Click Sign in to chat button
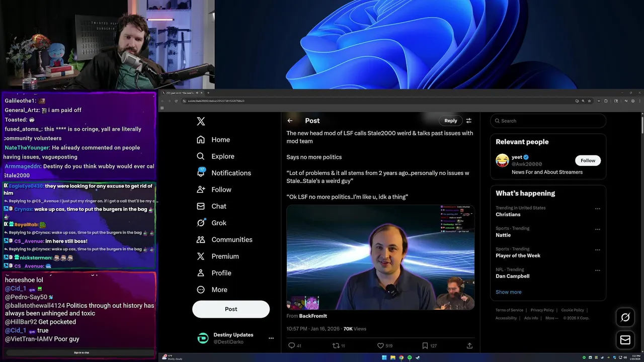This screenshot has height=362, width=644. (80, 352)
